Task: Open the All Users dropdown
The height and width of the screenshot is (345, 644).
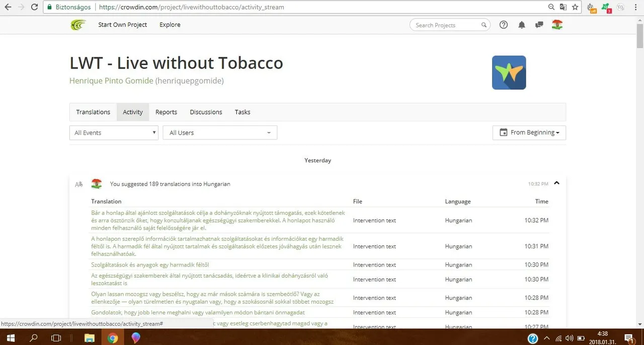Action: pyautogui.click(x=220, y=132)
